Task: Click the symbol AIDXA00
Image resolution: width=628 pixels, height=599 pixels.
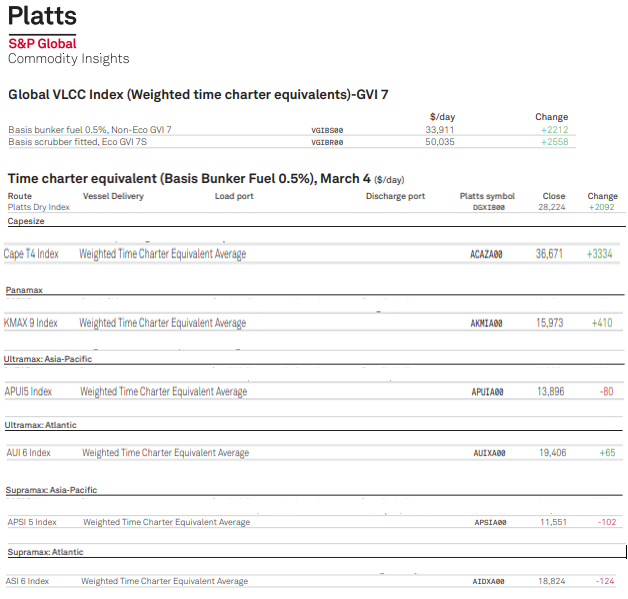Action: pyautogui.click(x=488, y=581)
